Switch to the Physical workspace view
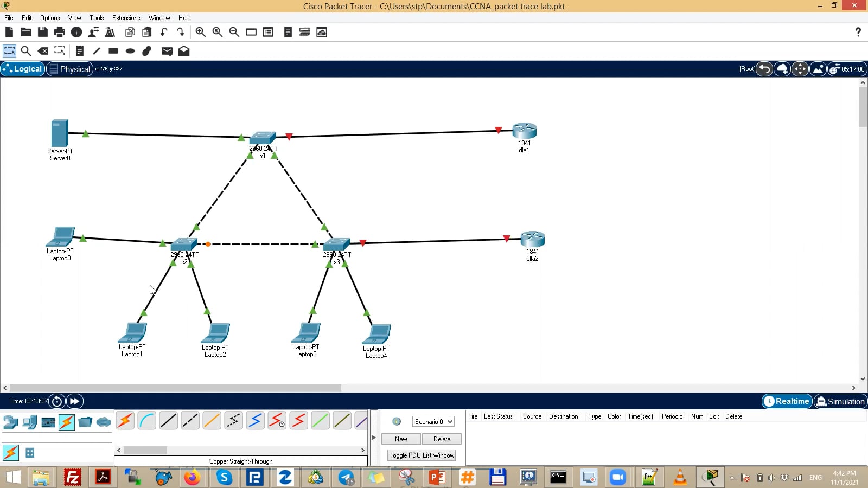The height and width of the screenshot is (488, 868). (69, 69)
